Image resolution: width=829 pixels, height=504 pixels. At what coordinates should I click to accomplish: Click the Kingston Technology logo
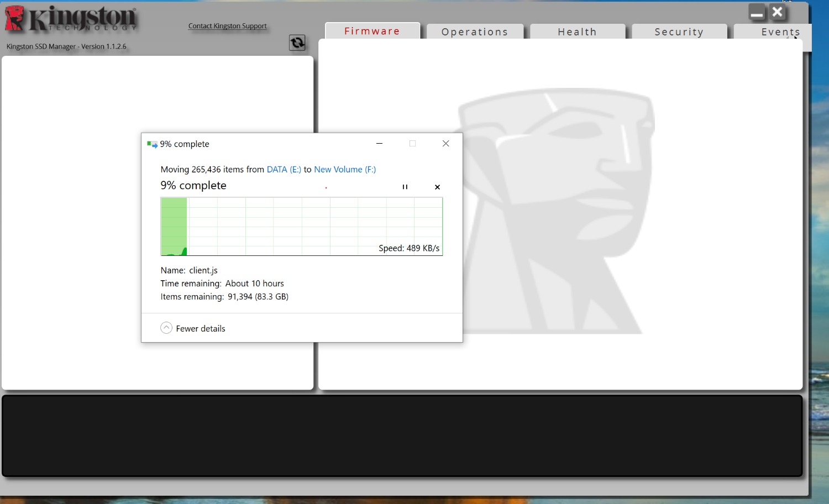[71, 19]
